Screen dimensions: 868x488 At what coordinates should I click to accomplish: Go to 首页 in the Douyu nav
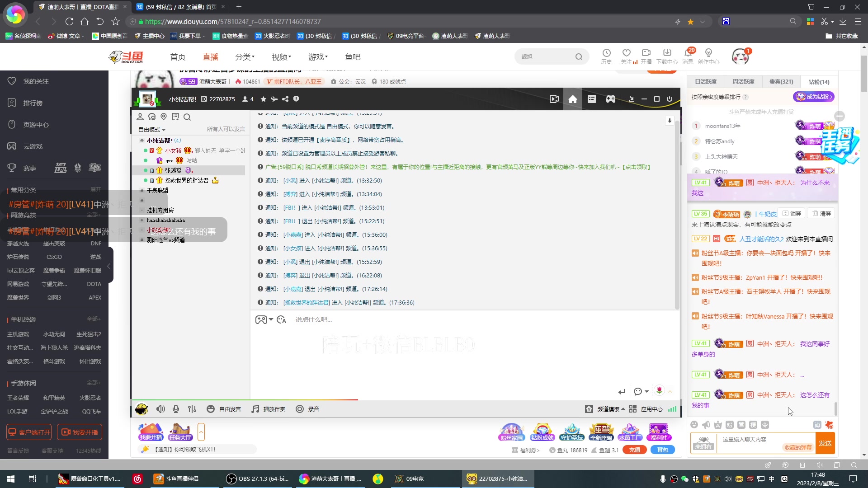[178, 57]
